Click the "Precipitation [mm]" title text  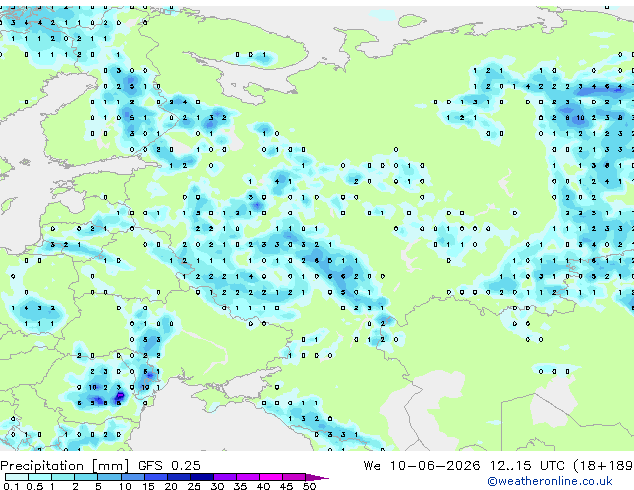pos(65,466)
